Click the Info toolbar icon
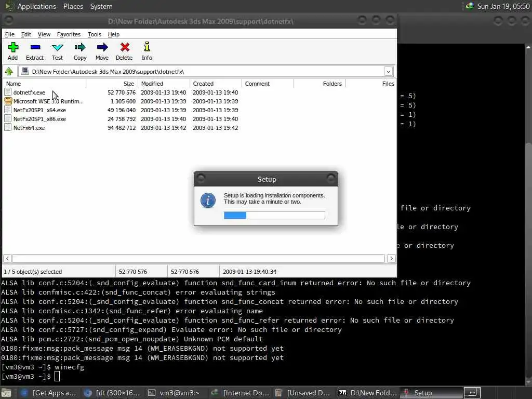Screen dimensions: 532x399 pos(147,47)
